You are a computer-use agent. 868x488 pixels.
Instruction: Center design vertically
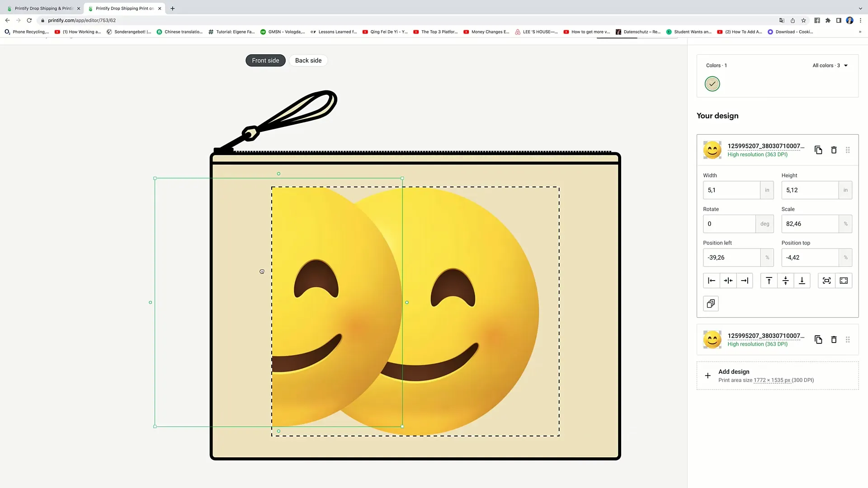[x=786, y=281]
